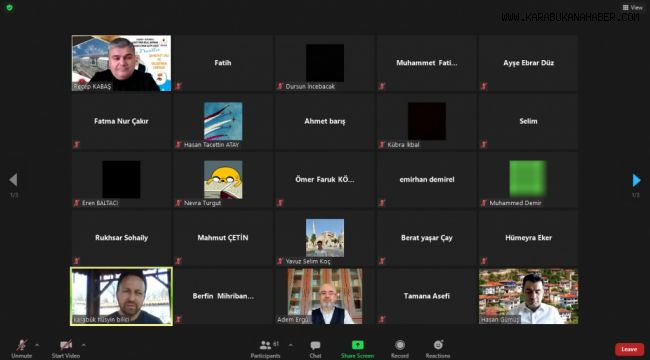Click muted mic icon on Mahmut ÇETİN tile
This screenshot has width=650, height=360.
coord(178,261)
